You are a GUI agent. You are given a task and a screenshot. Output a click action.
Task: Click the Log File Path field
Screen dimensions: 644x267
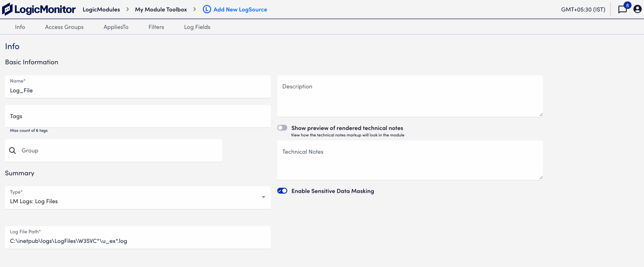(138, 241)
